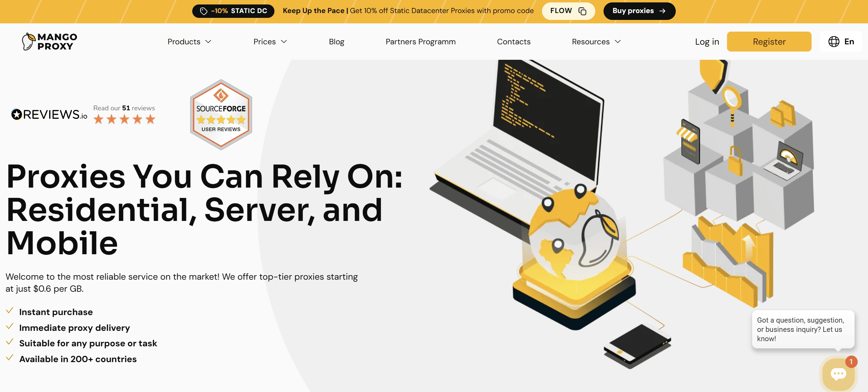868x392 pixels.
Task: Click the chat notification badge showing 1
Action: (851, 362)
